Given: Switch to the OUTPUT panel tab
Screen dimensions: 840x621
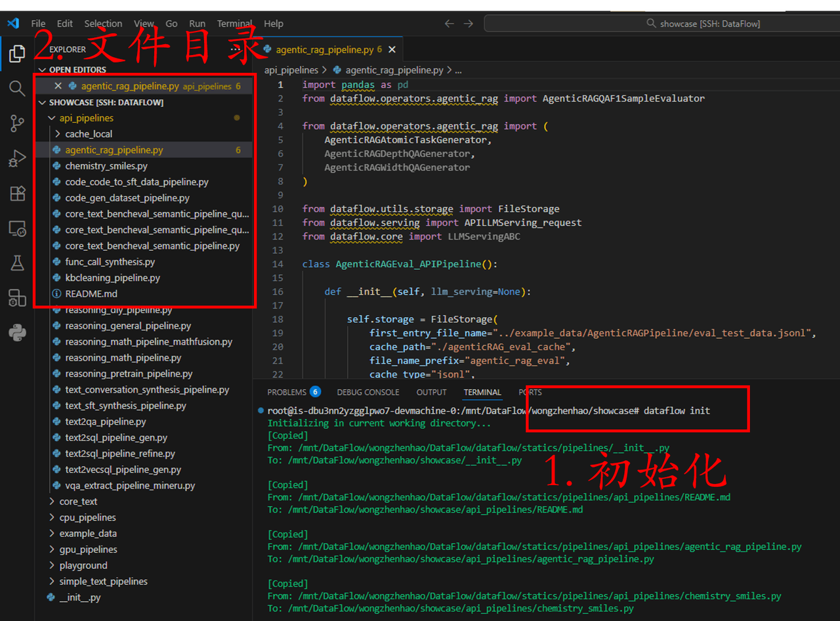Looking at the screenshot, I should pyautogui.click(x=431, y=392).
